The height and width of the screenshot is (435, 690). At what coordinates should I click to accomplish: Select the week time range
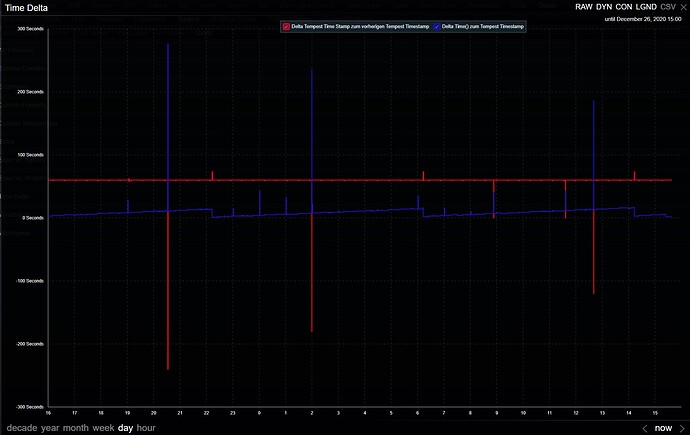(103, 428)
